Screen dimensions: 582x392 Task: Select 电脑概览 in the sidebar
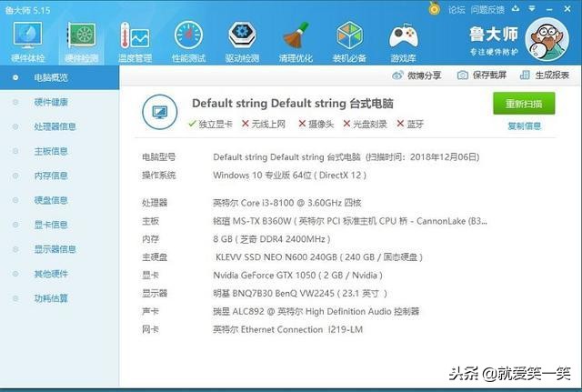(59, 77)
